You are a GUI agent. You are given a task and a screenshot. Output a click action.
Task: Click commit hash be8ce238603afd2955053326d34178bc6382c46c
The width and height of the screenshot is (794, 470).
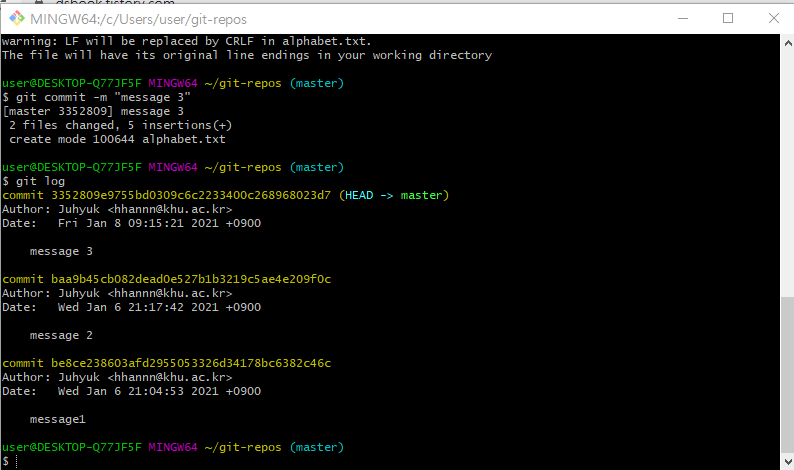[x=191, y=363]
